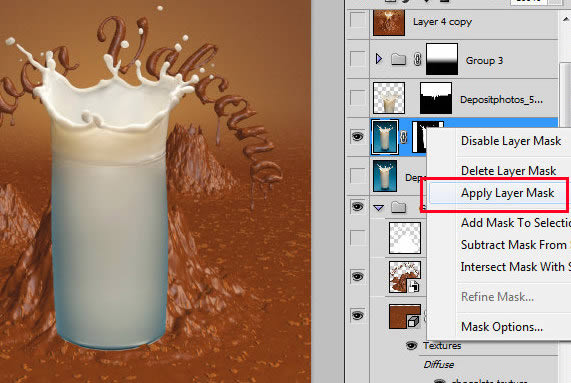Click Delete Layer Mask entry
Image resolution: width=571 pixels, height=383 pixels.
point(508,170)
